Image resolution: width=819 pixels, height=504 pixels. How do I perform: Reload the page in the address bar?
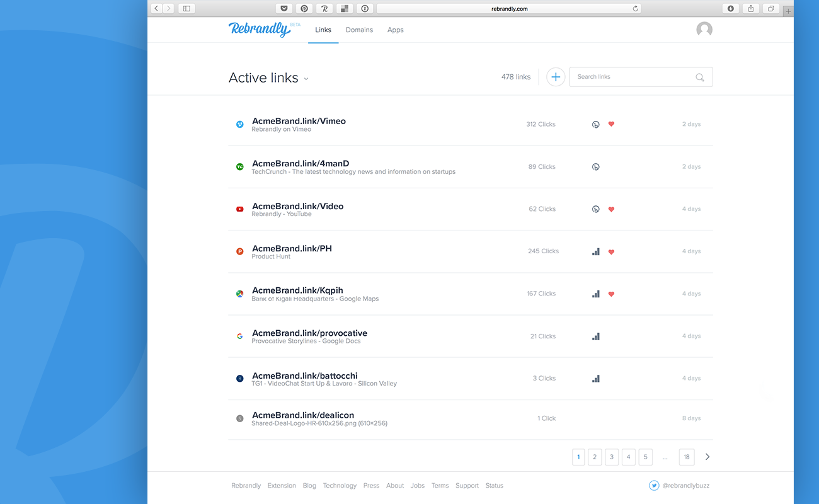(636, 9)
